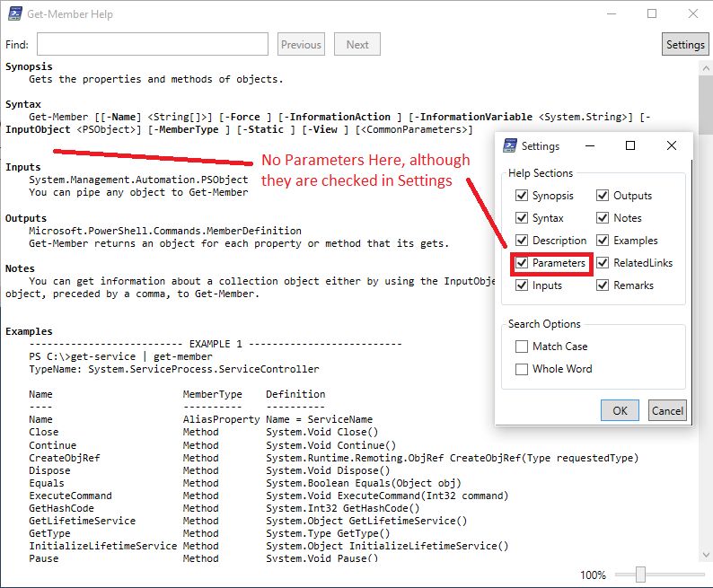The width and height of the screenshot is (713, 588).
Task: Click the PowerShell icon in Get-Member Help title bar
Action: tap(15, 13)
